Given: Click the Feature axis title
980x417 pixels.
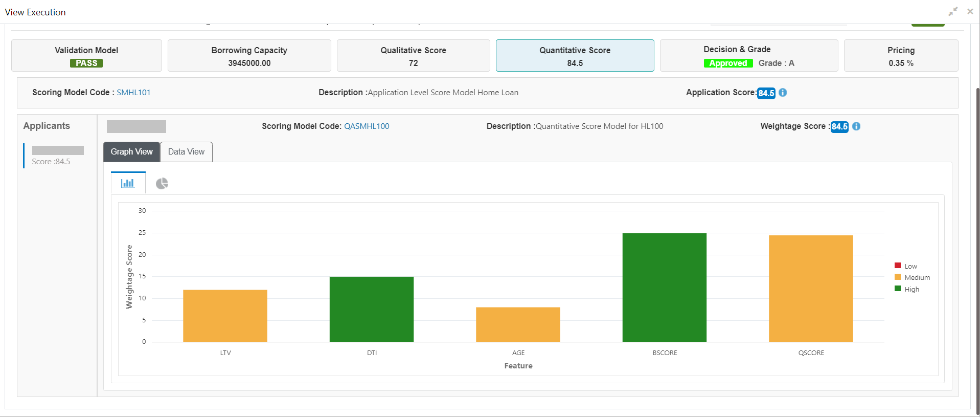Looking at the screenshot, I should pos(518,366).
